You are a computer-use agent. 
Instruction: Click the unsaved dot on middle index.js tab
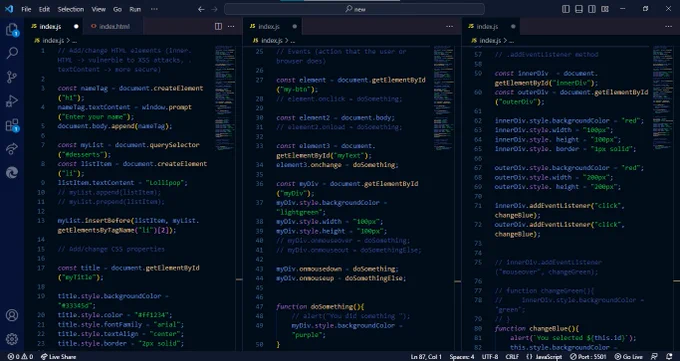294,26
